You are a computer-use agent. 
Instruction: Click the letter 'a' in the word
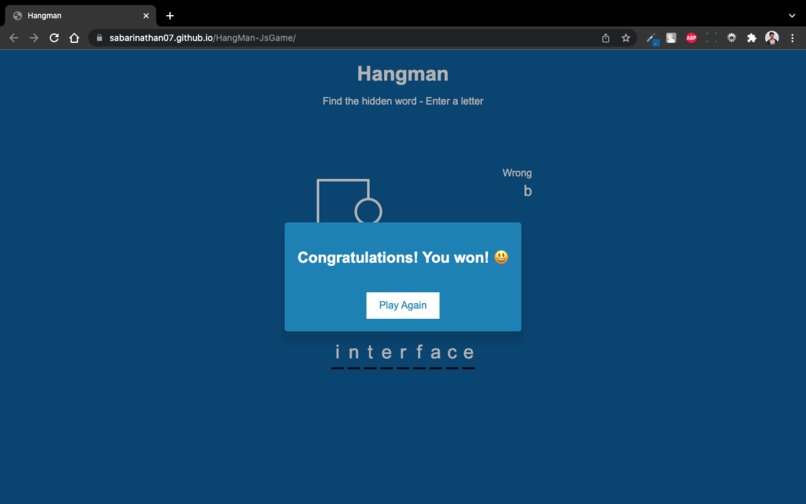tap(435, 353)
